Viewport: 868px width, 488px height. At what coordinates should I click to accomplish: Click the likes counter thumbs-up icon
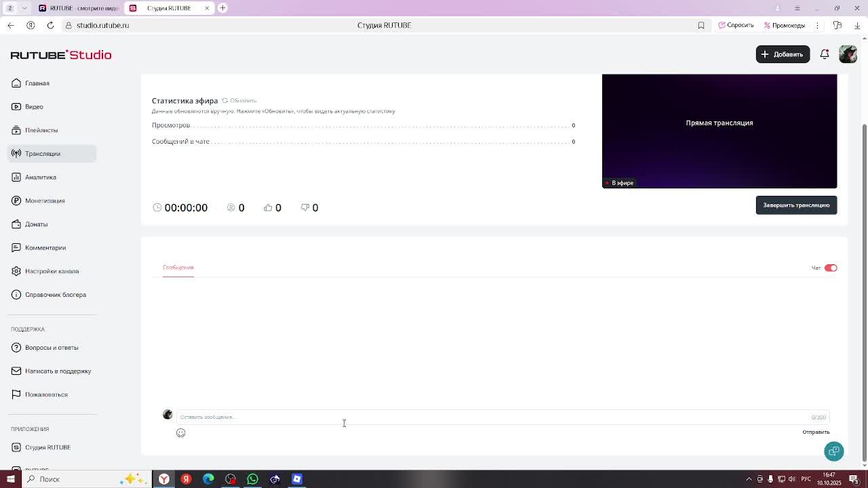268,207
